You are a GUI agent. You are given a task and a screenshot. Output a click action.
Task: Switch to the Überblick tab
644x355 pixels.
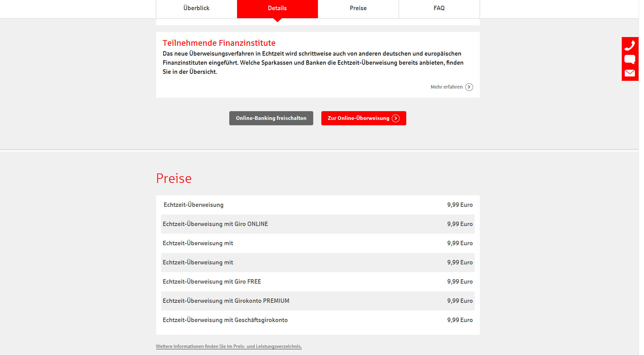[x=197, y=8]
